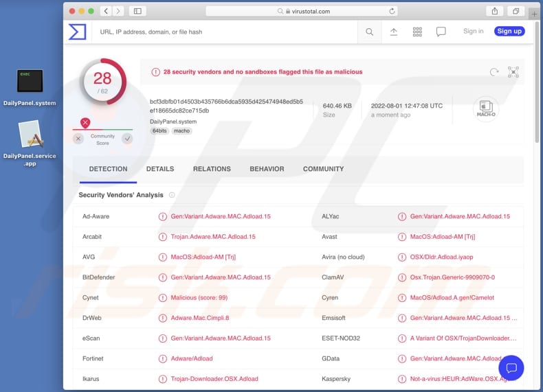The width and height of the screenshot is (543, 392).
Task: Click alert icon next to Ad-Aware detection
Action: click(162, 216)
